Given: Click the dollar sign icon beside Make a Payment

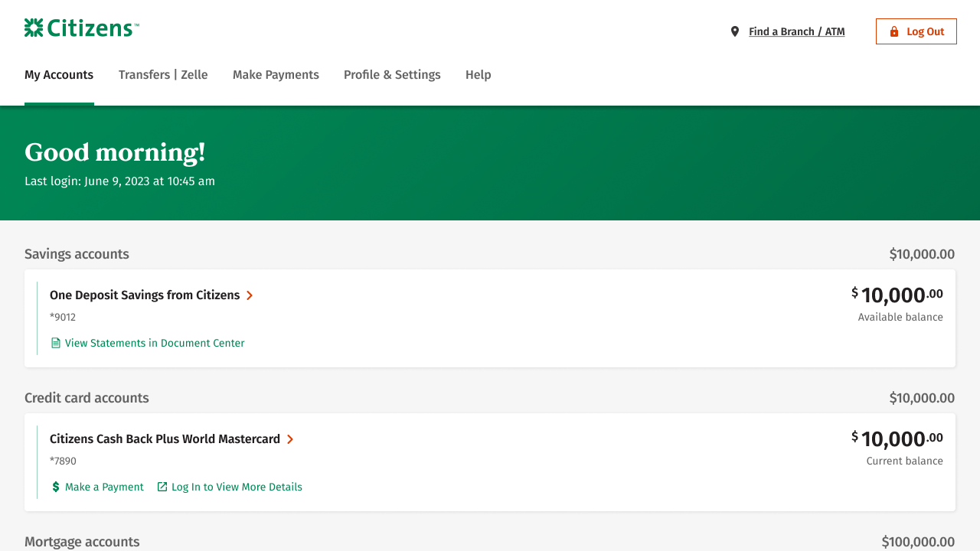Looking at the screenshot, I should [x=56, y=487].
